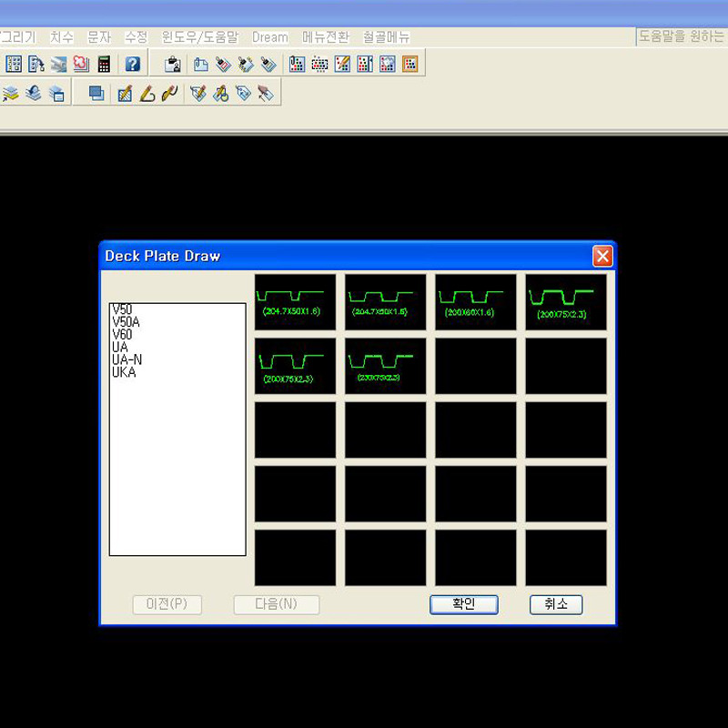Open the 철골메뉴 menu
Image resolution: width=728 pixels, height=728 pixels.
tap(386, 37)
